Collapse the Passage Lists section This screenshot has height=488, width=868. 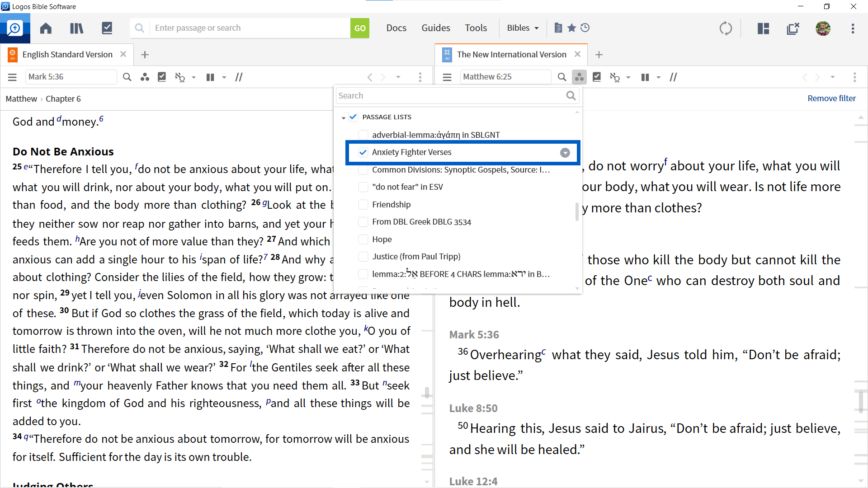tap(344, 117)
